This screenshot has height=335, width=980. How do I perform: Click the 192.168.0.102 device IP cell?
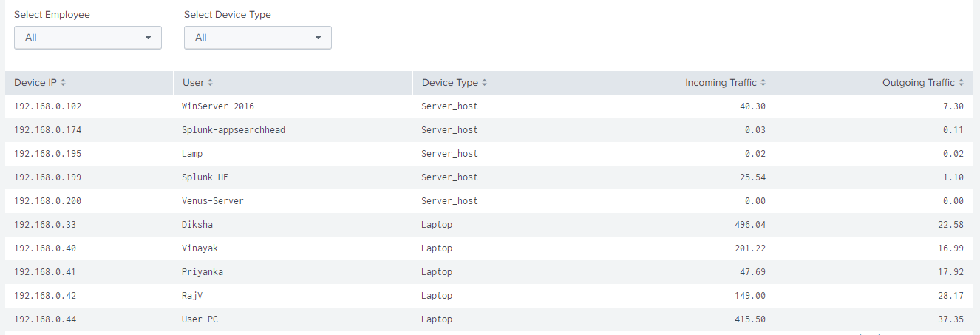47,106
